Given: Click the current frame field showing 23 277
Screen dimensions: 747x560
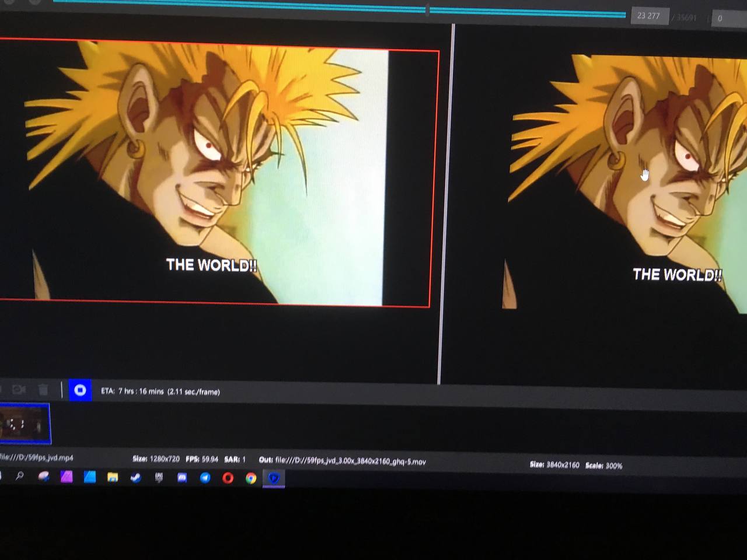Looking at the screenshot, I should [648, 16].
